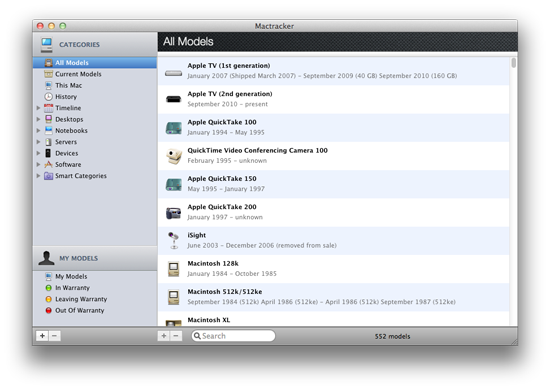
Task: Click the green In Warranty indicator
Action: [x=48, y=288]
